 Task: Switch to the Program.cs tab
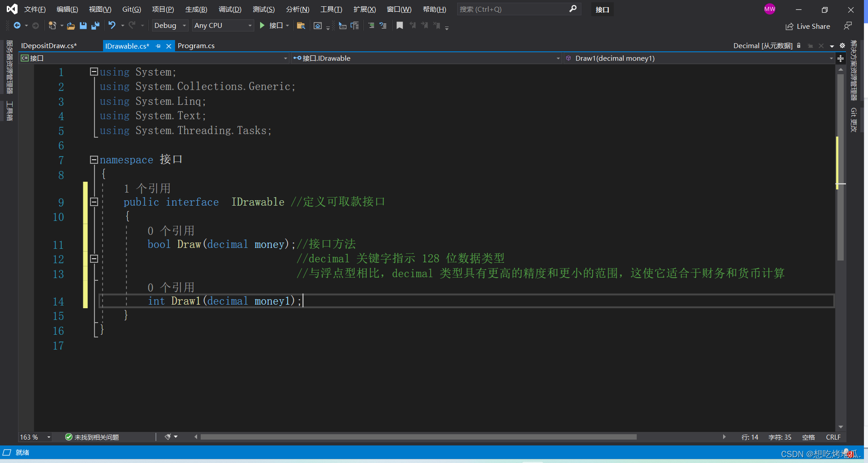(x=197, y=45)
